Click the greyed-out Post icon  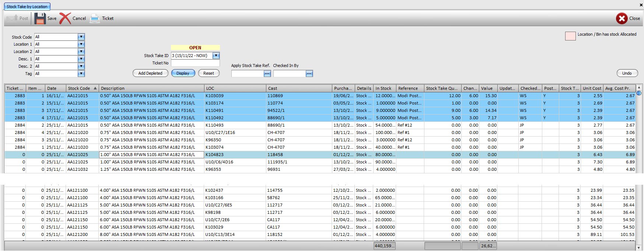pos(12,18)
